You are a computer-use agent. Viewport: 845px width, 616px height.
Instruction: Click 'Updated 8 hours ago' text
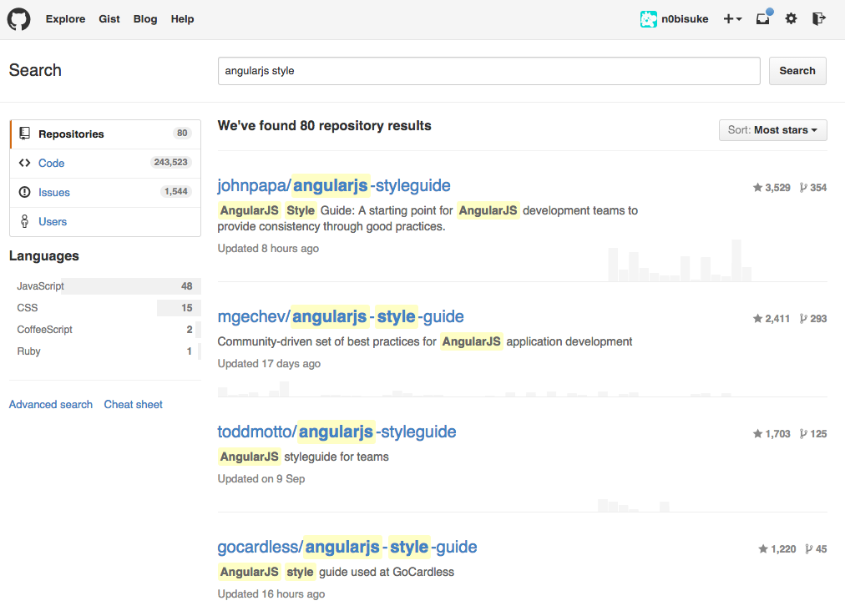[x=268, y=249]
